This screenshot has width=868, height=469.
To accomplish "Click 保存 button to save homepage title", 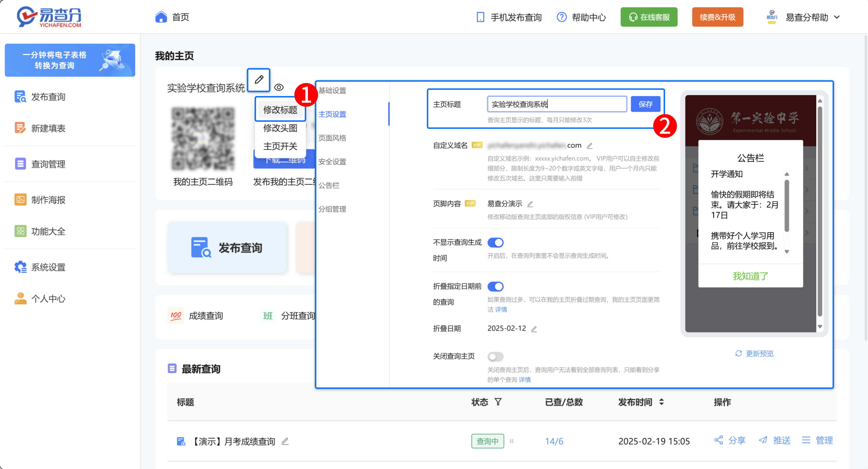I will pyautogui.click(x=646, y=104).
